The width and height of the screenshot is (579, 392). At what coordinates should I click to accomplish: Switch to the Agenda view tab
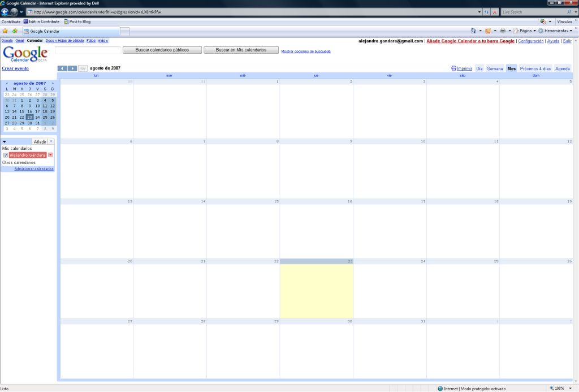pyautogui.click(x=563, y=68)
